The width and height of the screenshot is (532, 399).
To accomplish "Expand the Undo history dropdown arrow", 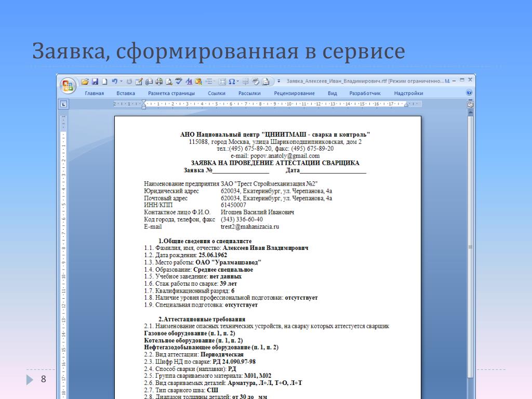I will click(121, 82).
